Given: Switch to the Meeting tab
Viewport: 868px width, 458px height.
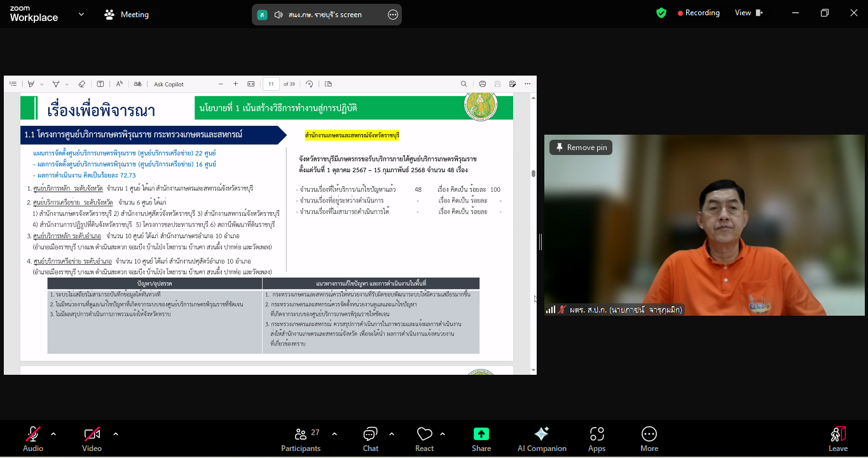Looking at the screenshot, I should click(x=126, y=13).
